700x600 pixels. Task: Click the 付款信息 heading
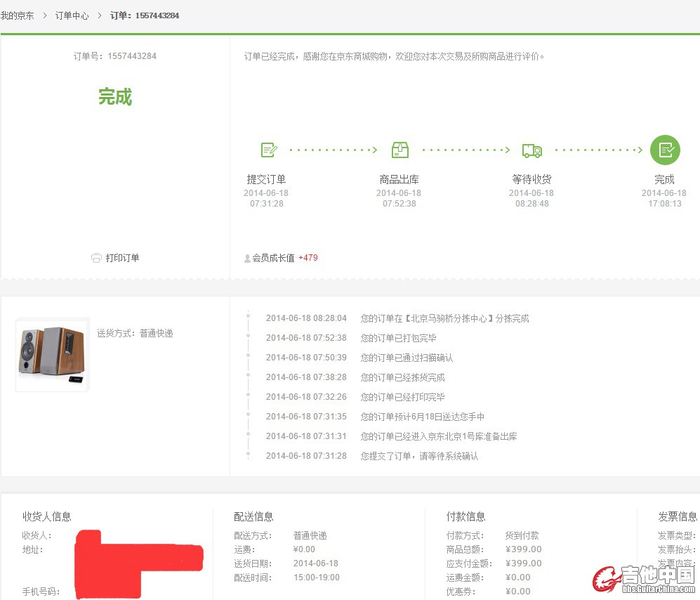click(x=465, y=516)
